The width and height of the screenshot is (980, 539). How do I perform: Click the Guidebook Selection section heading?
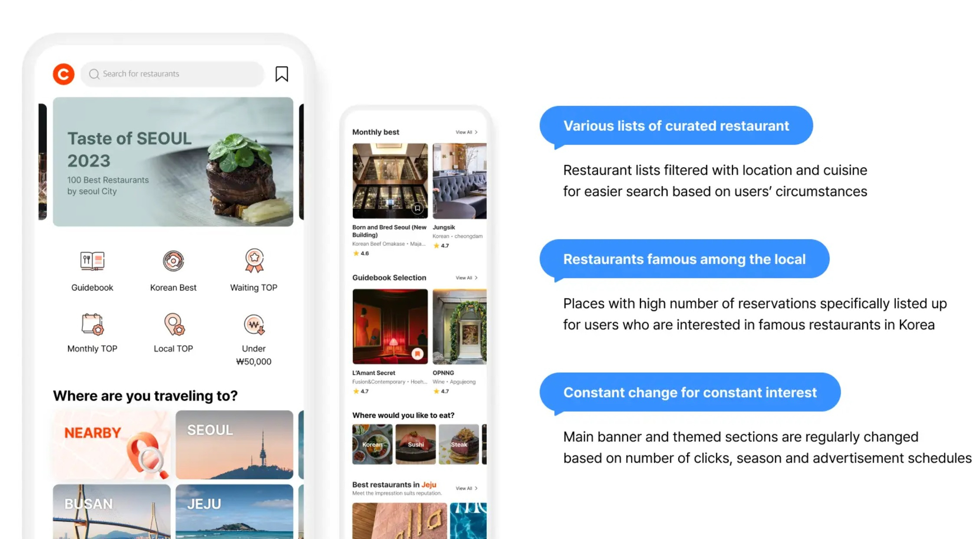389,278
